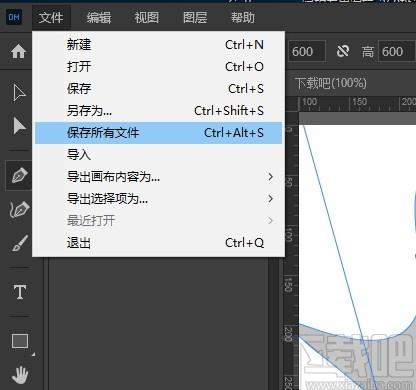The height and width of the screenshot is (390, 416).
Task: Select the freeform pen tool
Action: pyautogui.click(x=19, y=210)
